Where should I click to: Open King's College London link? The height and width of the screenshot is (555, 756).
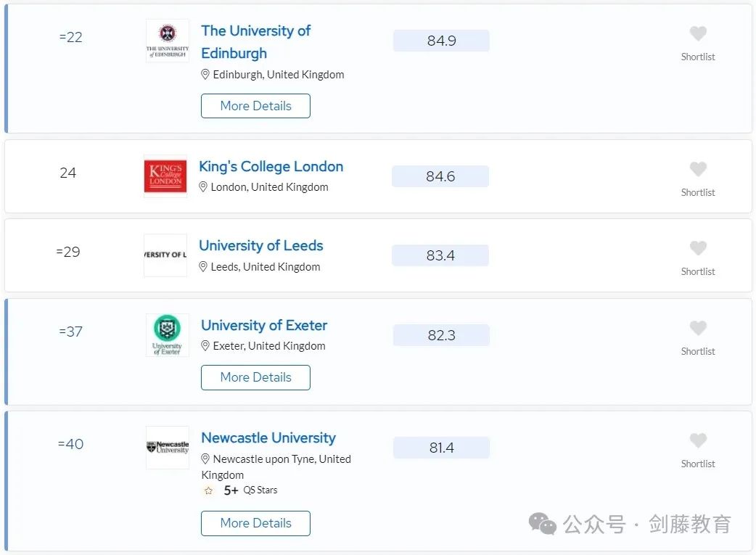[x=271, y=167]
